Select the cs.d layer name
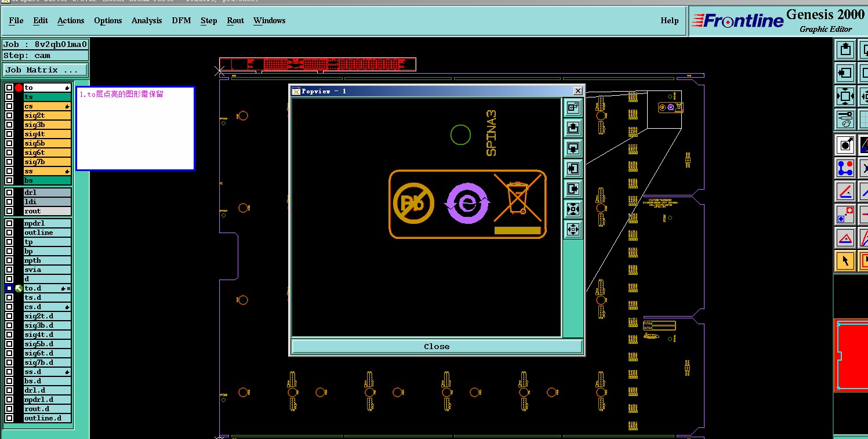The image size is (868, 439). coord(47,307)
